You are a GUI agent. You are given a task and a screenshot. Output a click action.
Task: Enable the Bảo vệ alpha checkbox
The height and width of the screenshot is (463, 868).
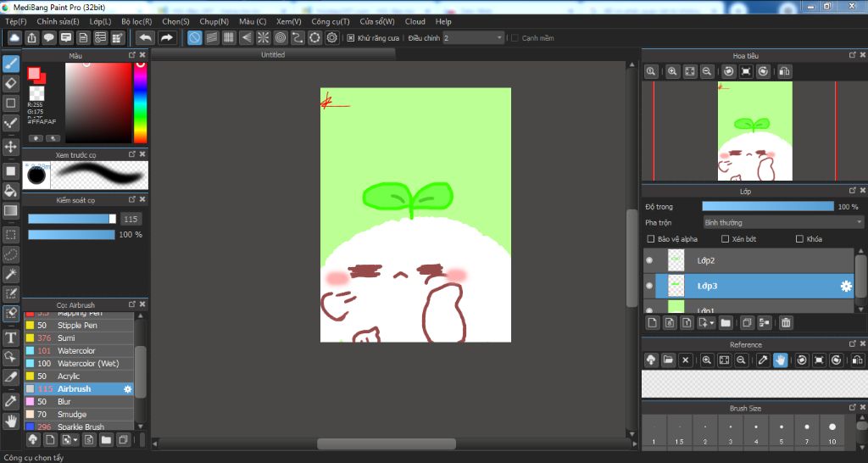[x=651, y=239]
